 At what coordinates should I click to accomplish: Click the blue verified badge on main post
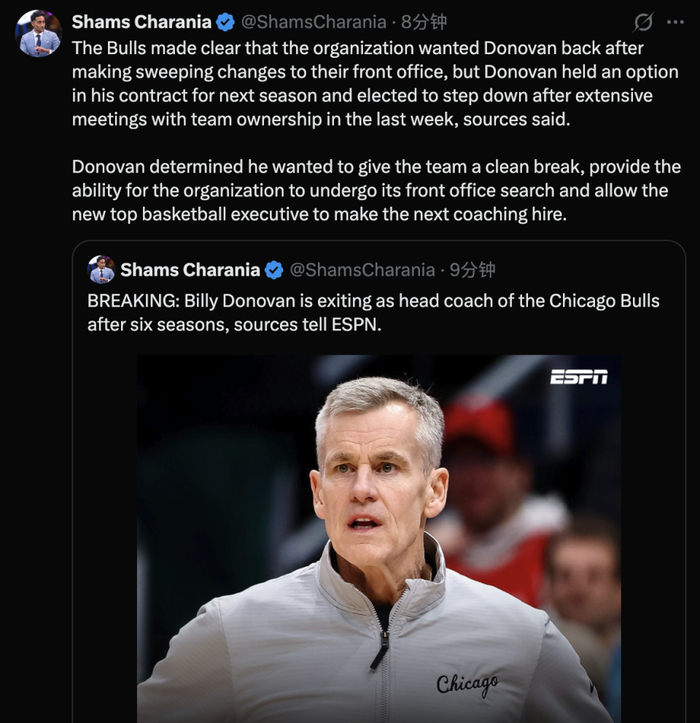pyautogui.click(x=225, y=22)
